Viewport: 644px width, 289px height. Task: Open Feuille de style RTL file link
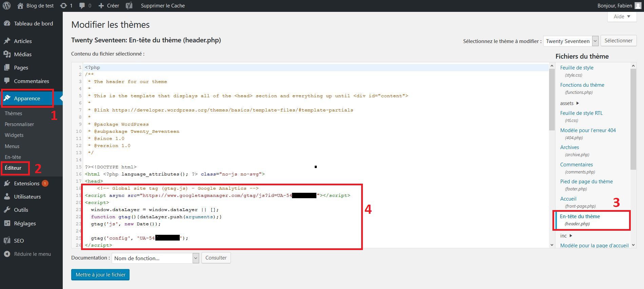coord(581,113)
